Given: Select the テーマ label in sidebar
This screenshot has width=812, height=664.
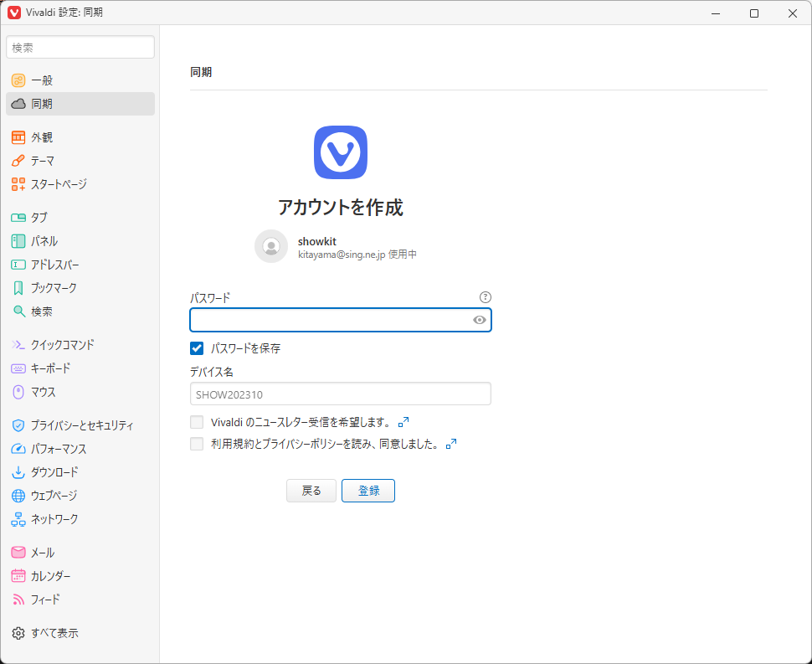Looking at the screenshot, I should coord(43,161).
